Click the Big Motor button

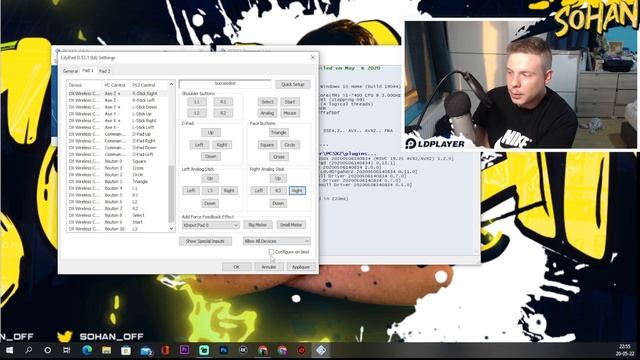[258, 225]
